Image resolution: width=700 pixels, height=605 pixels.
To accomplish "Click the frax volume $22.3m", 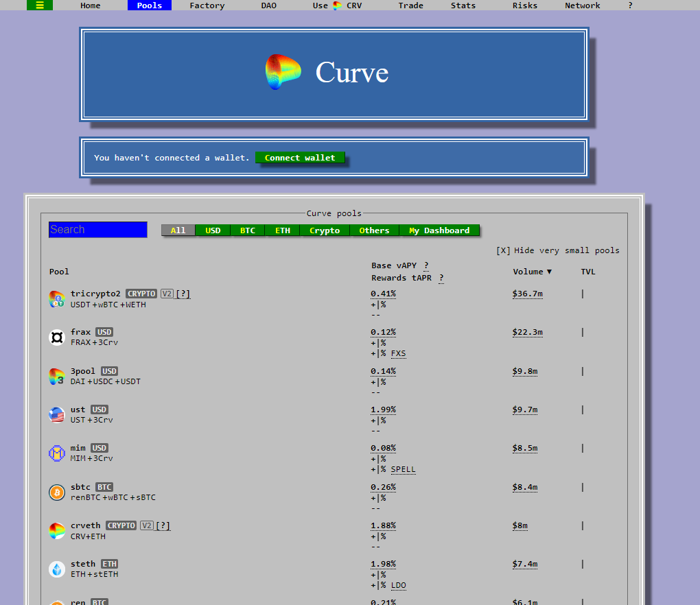I will [x=528, y=332].
